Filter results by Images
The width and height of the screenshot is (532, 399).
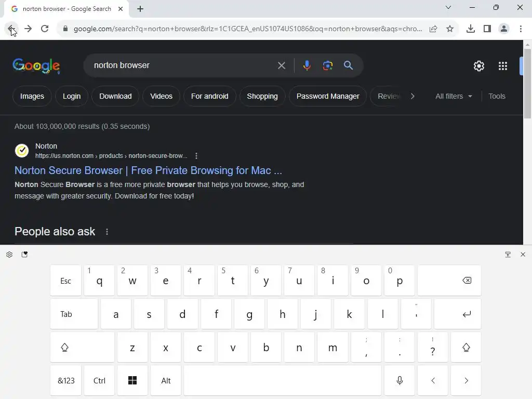click(x=32, y=96)
